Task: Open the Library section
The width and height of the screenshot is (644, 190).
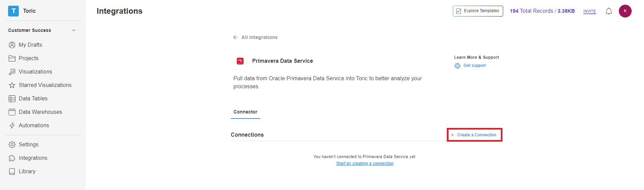Action: [27, 171]
